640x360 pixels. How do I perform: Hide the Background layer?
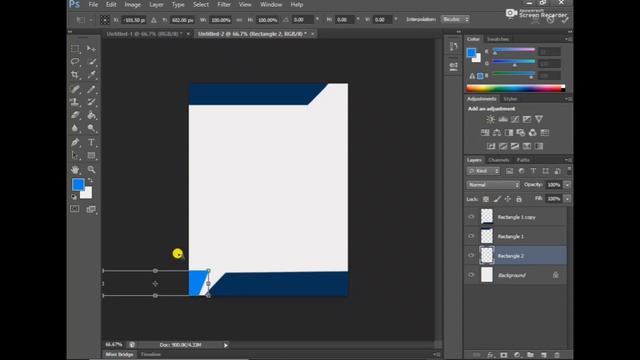pos(471,275)
